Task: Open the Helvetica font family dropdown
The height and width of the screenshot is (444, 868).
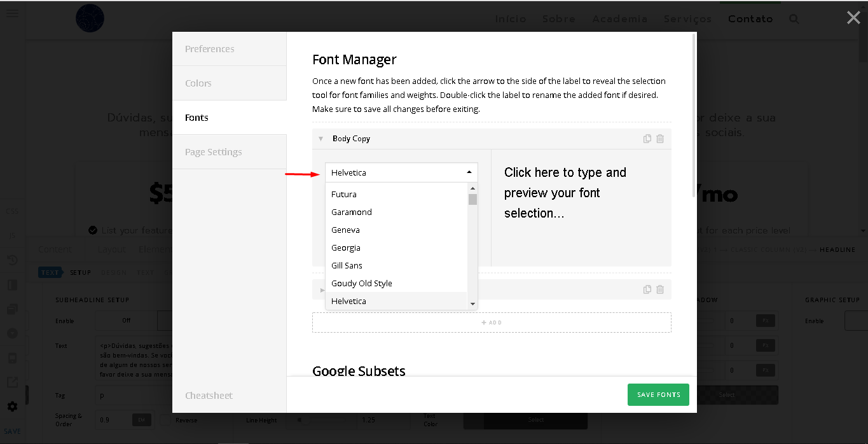Action: coord(401,172)
